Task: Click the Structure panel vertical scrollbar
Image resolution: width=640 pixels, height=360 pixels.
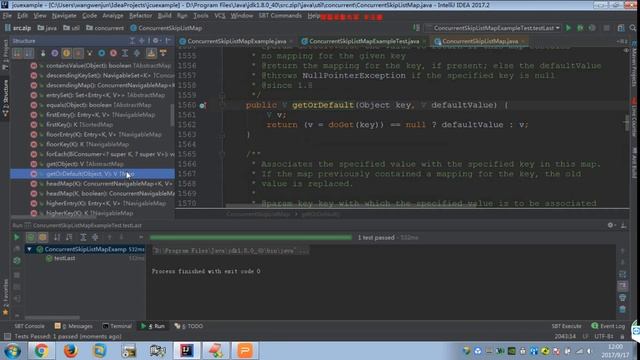Action: [172, 115]
